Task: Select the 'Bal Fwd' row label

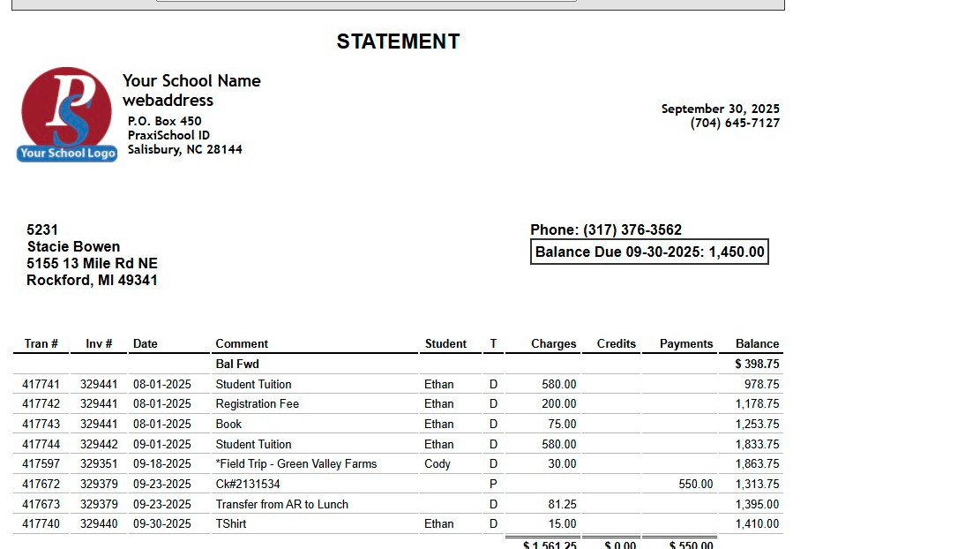Action: coord(237,364)
